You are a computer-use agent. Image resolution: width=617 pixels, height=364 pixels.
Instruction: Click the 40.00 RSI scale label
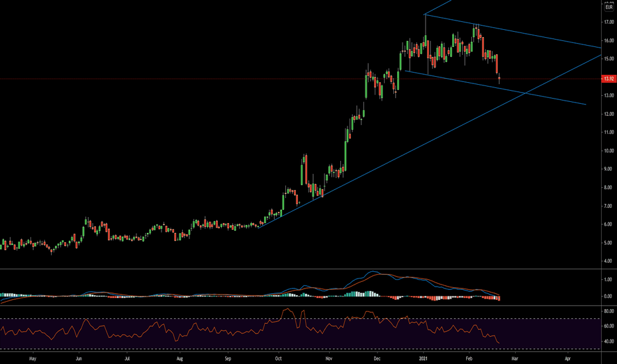pyautogui.click(x=609, y=341)
